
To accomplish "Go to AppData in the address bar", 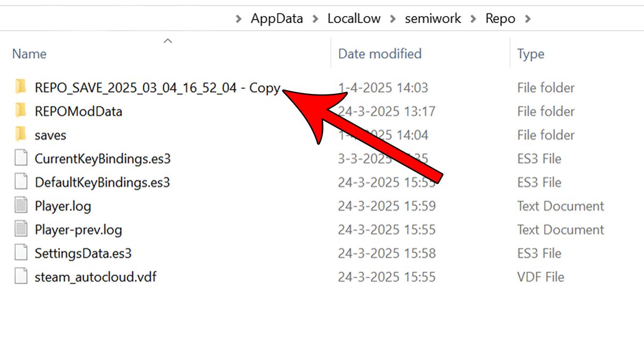I will [277, 18].
